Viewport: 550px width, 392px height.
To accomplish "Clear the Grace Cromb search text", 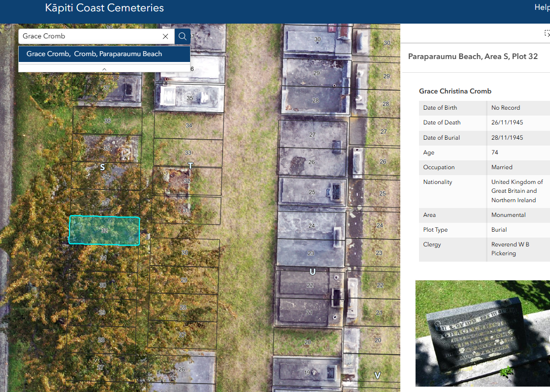I will [165, 36].
